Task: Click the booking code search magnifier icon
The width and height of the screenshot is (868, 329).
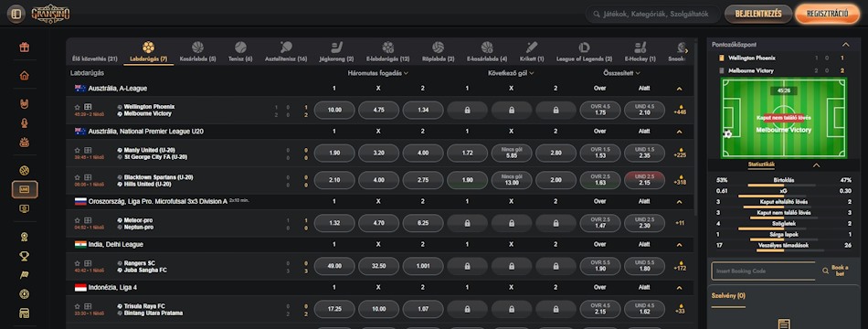Action: (x=825, y=271)
